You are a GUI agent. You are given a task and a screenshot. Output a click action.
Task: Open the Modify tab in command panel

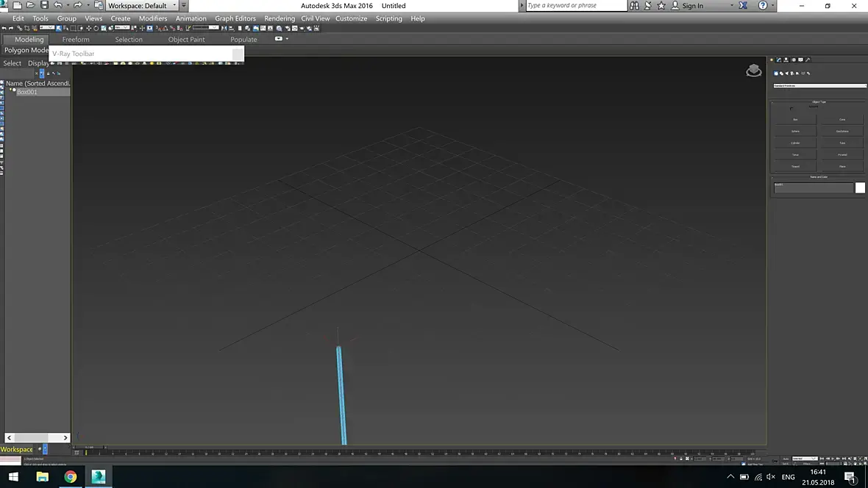point(779,60)
